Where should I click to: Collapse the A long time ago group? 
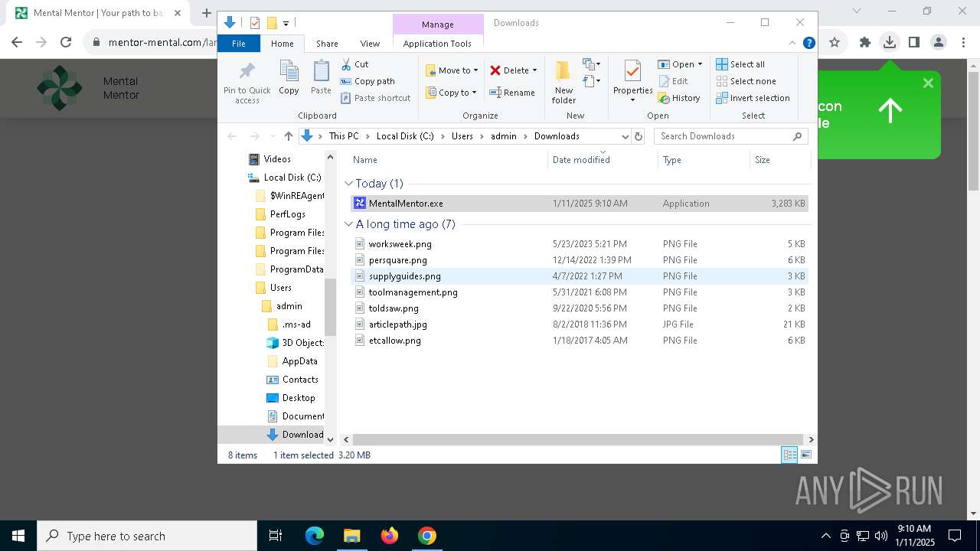tap(348, 224)
